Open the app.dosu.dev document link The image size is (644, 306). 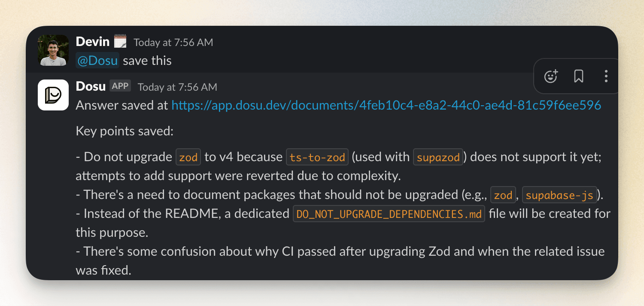click(x=386, y=105)
